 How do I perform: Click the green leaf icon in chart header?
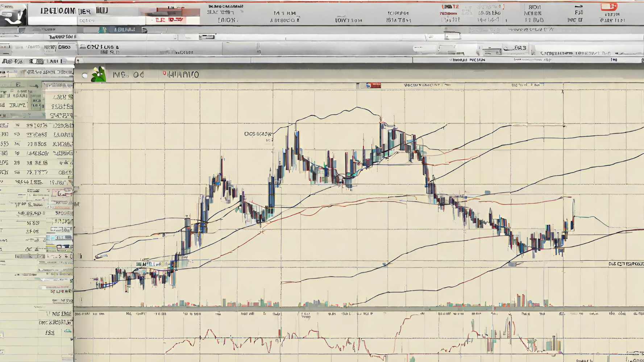click(98, 75)
